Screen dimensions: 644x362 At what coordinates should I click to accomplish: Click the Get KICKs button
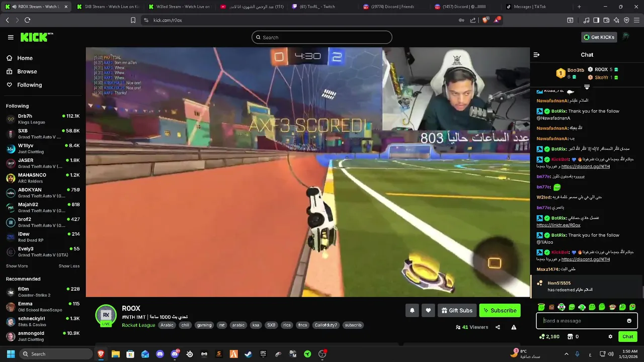coord(599,37)
